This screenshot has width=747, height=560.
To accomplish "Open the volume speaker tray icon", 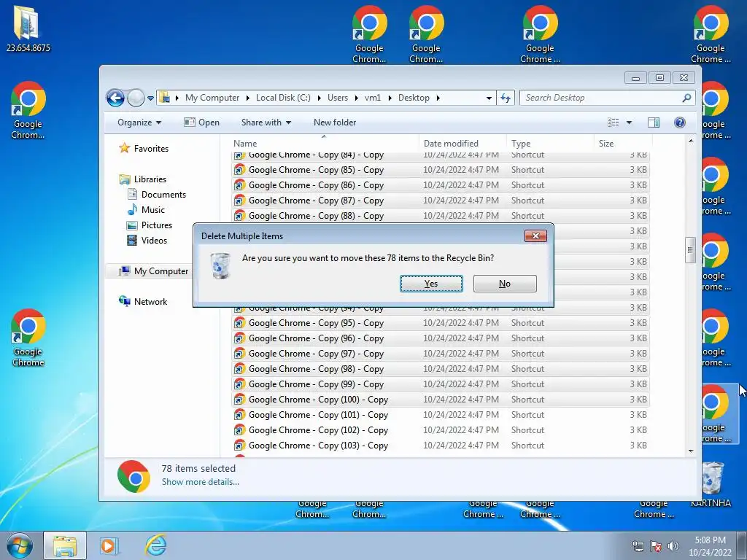I will pos(673,546).
